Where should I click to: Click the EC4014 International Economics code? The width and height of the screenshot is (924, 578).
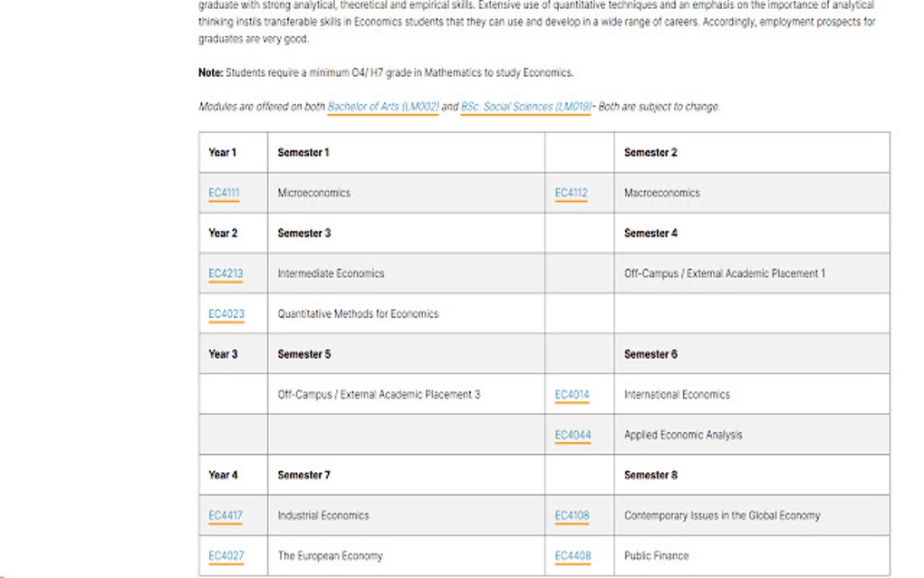572,395
